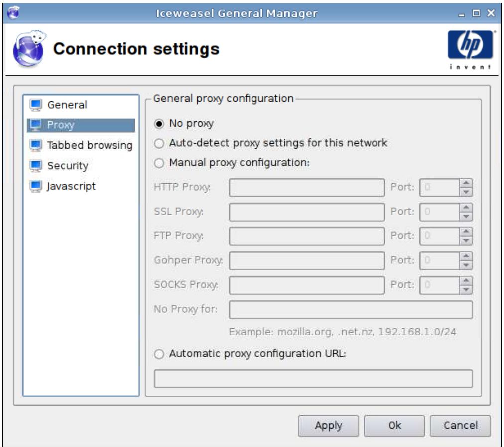Click the Apply button
Viewport: 504px width, 447px height.
coord(328,426)
